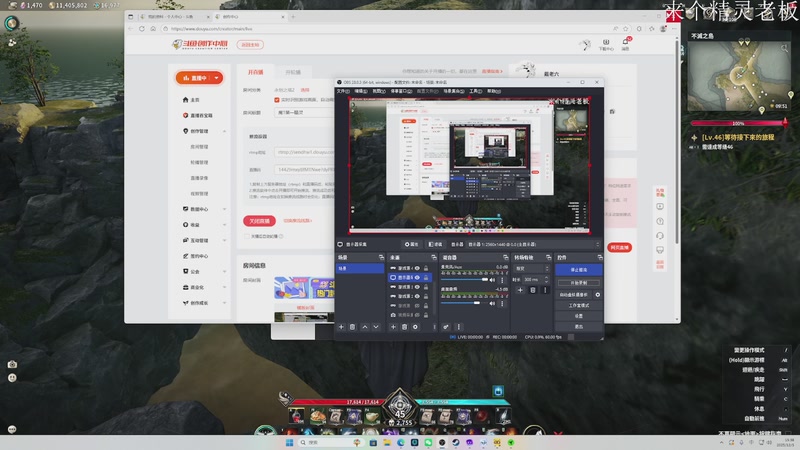Lock the topmost source in OBS Sources

point(426,268)
